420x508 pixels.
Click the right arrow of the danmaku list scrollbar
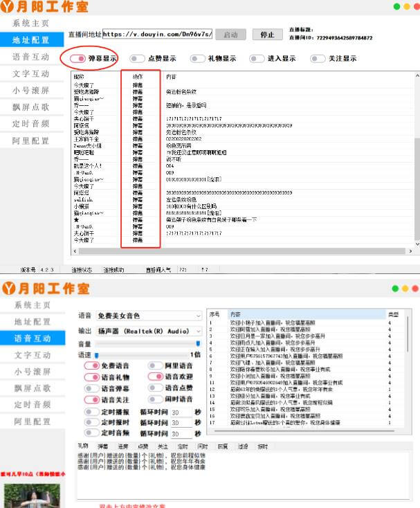pos(410,251)
